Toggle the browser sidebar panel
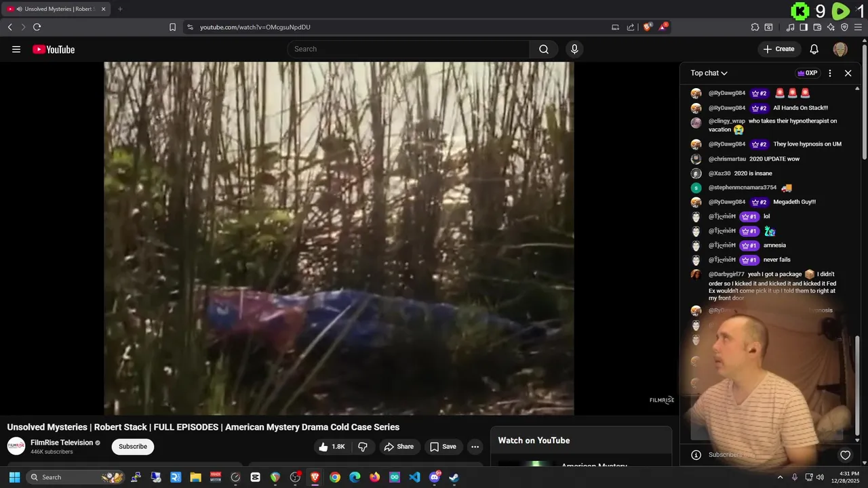This screenshot has height=488, width=868. 804,27
